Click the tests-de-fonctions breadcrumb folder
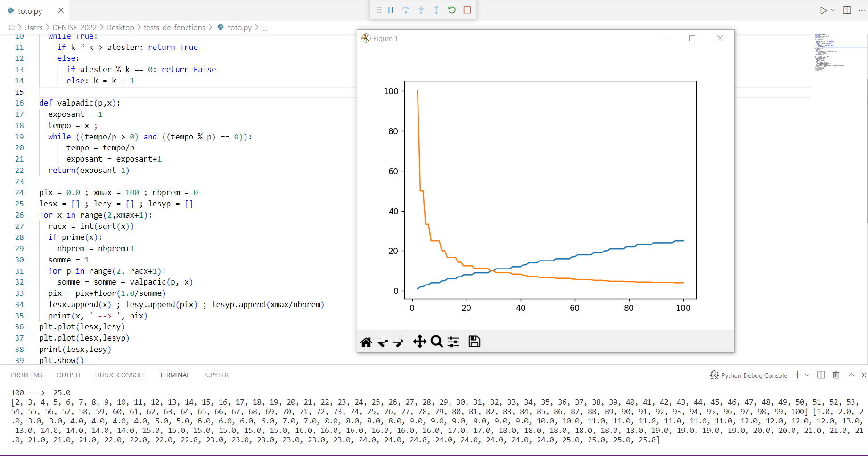Image resolution: width=868 pixels, height=456 pixels. point(174,28)
